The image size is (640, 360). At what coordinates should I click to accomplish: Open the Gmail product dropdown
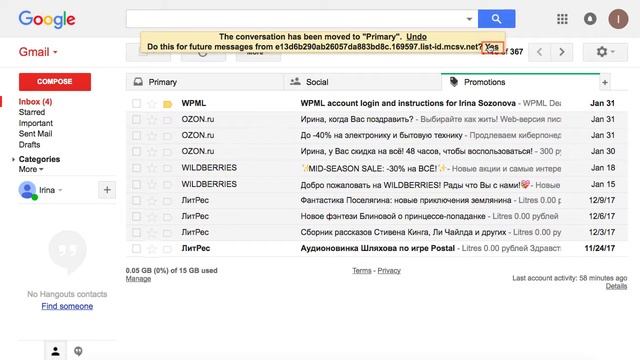pyautogui.click(x=38, y=52)
